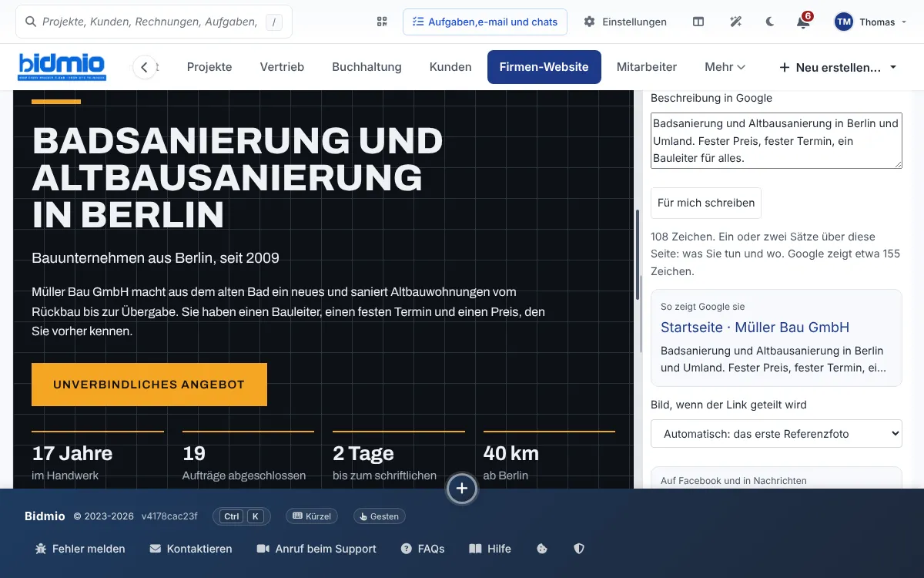This screenshot has height=578, width=924.
Task: Click the cookie icon in footer
Action: 542,549
